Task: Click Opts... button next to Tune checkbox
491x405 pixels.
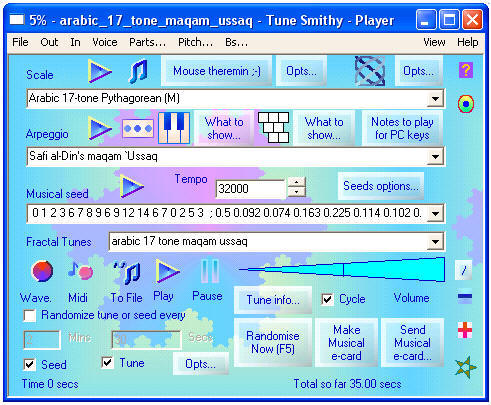Action: [201, 364]
